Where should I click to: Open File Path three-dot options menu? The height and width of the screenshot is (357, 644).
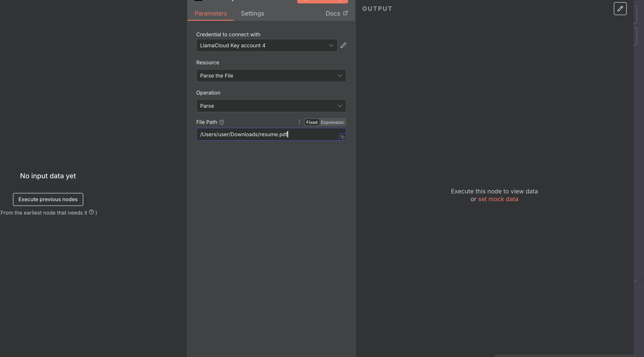[x=299, y=122]
